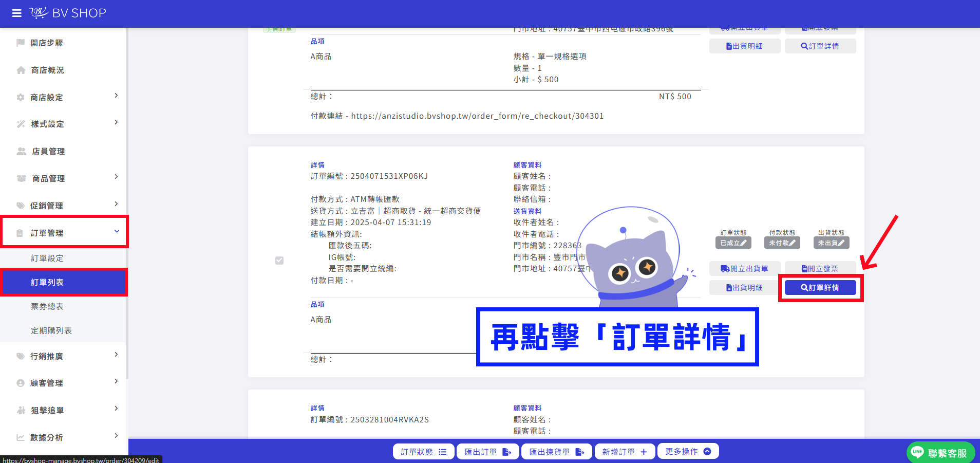Click 匯出訂單 export button

click(488, 452)
